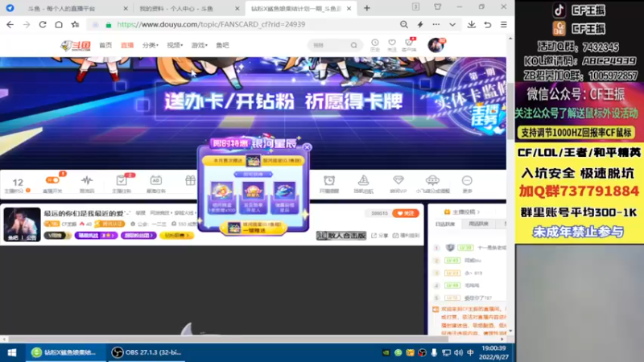Open the Windows Start menu
The height and width of the screenshot is (362, 644).
12,352
